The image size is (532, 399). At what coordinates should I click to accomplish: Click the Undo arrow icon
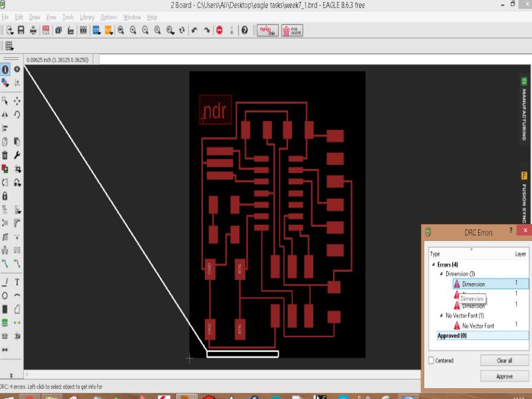point(194,30)
